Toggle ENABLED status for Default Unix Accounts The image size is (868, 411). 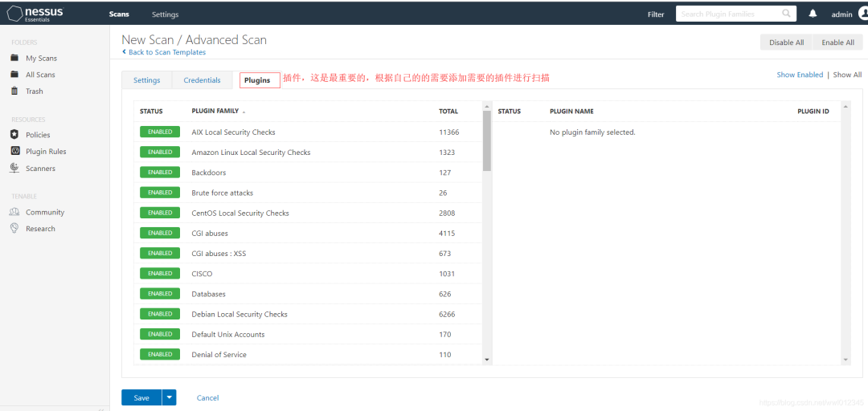160,334
